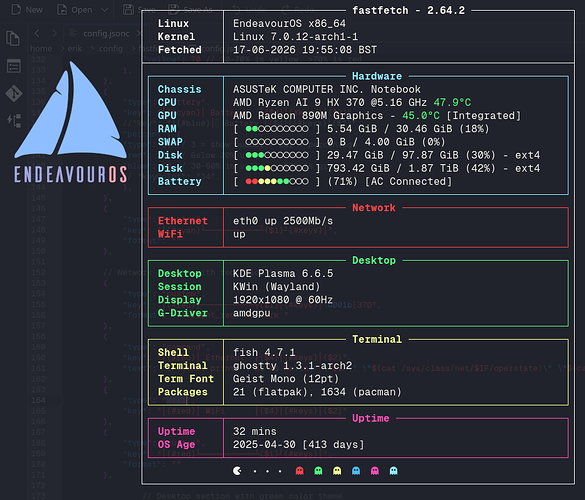Screen dimensions: 585x500
Task: Go forward with the right chevron arrow
Action: (x=54, y=33)
